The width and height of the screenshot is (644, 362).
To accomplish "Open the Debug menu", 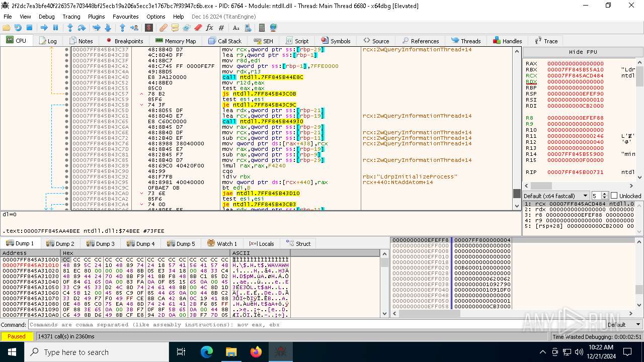I will 46,17.
